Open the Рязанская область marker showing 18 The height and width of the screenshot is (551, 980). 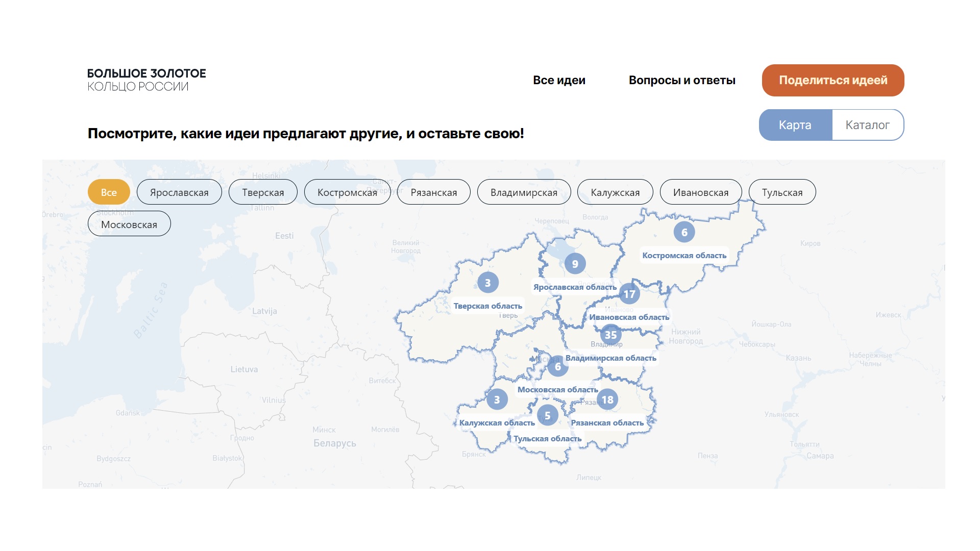point(607,400)
